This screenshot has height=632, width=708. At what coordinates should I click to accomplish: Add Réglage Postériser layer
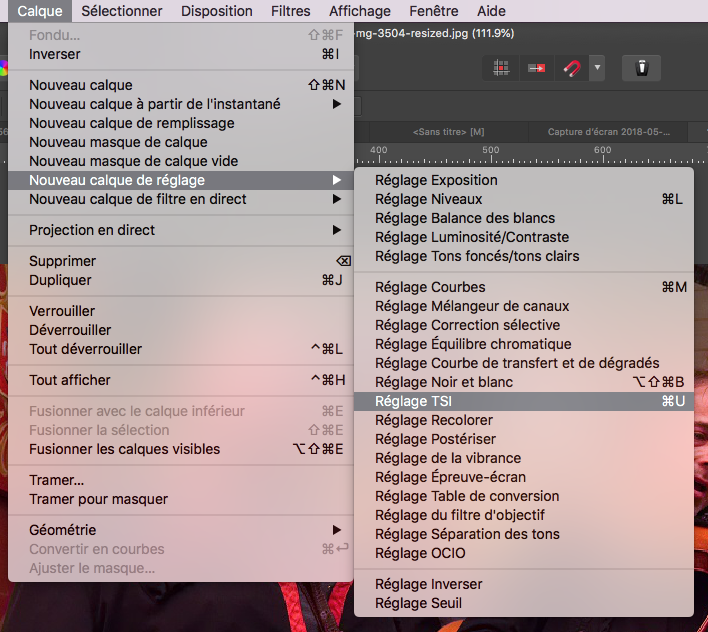click(524, 439)
